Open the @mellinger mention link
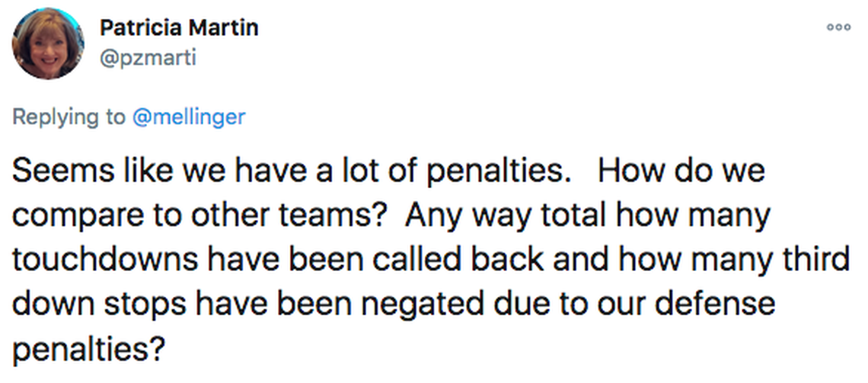 pos(190,116)
